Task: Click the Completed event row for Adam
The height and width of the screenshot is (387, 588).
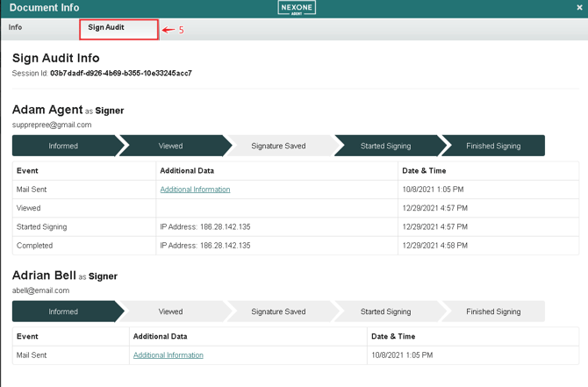Action: pos(35,246)
